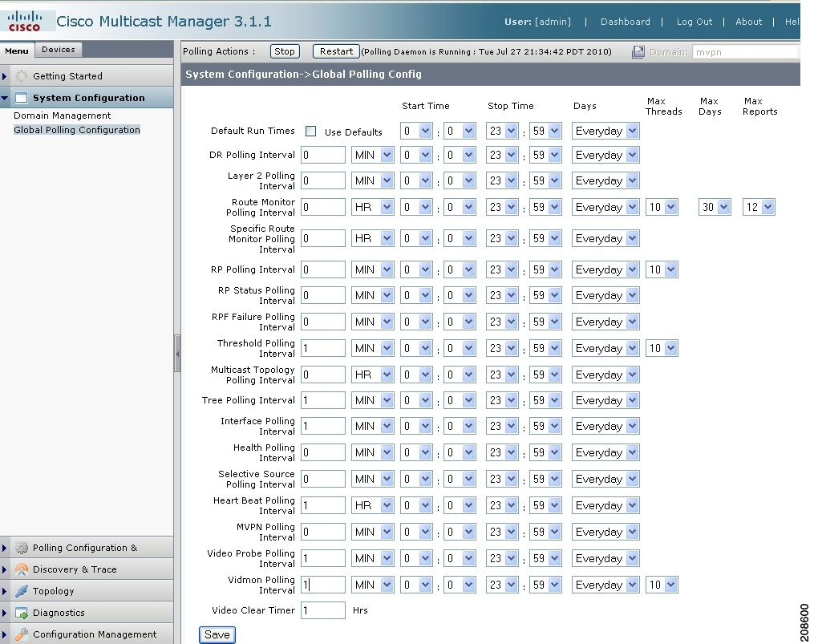The height and width of the screenshot is (644, 814).
Task: Switch to the Devices tab
Action: click(x=58, y=50)
